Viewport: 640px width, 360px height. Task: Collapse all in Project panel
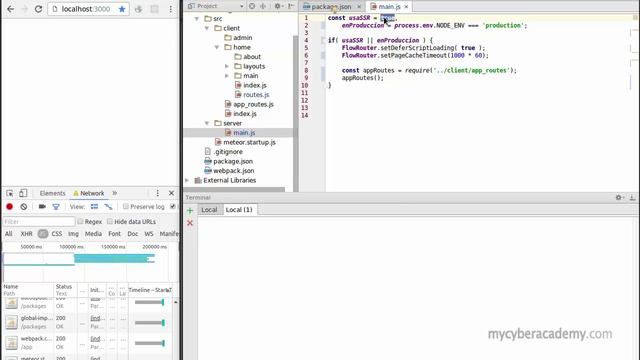[263, 6]
